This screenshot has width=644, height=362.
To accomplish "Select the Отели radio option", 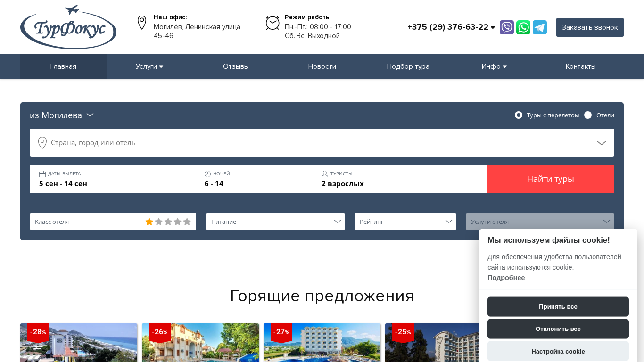I will [588, 115].
